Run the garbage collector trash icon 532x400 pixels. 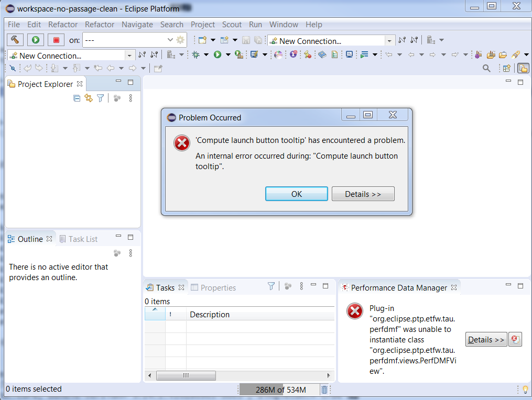324,390
